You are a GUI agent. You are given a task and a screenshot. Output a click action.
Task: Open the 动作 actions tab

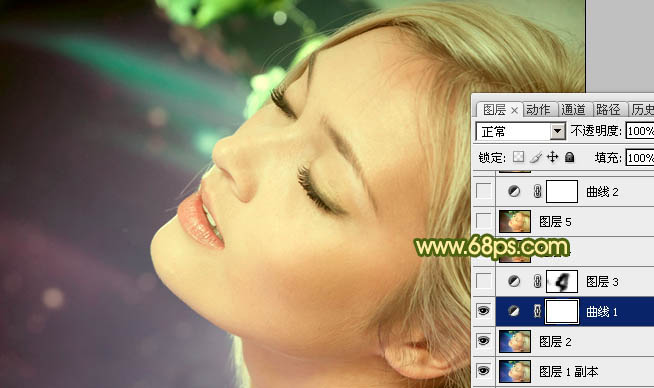click(538, 110)
